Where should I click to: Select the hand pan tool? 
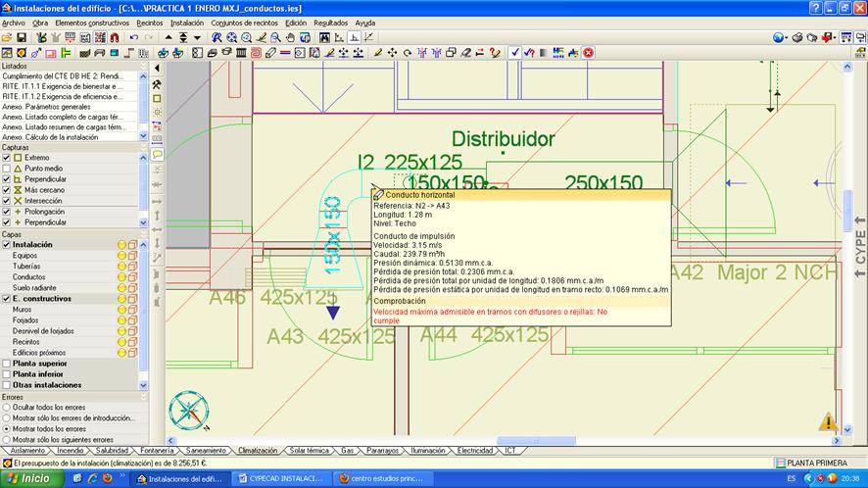[x=291, y=37]
